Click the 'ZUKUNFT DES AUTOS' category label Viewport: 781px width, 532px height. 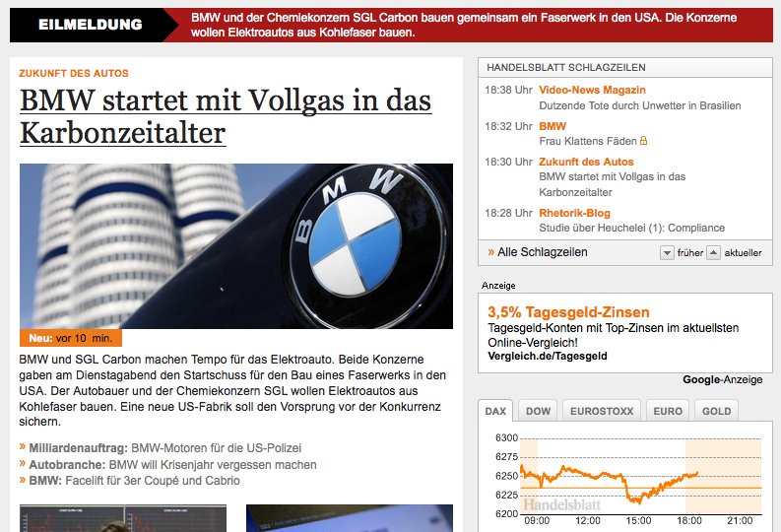pyautogui.click(x=74, y=74)
